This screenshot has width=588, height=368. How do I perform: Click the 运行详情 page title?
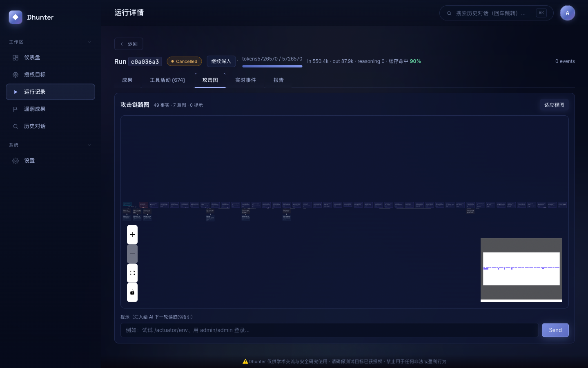[x=129, y=13]
